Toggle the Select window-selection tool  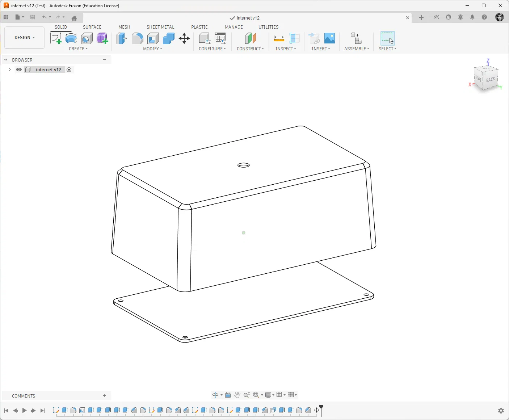(x=387, y=38)
